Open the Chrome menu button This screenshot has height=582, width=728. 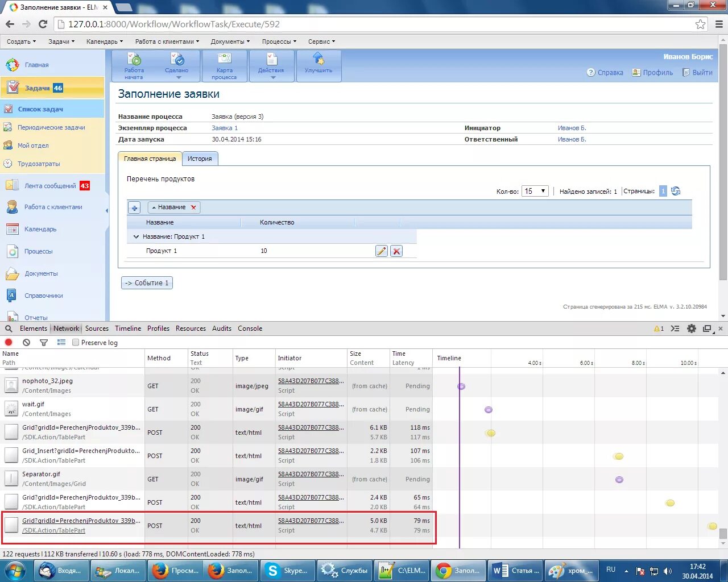pyautogui.click(x=719, y=24)
